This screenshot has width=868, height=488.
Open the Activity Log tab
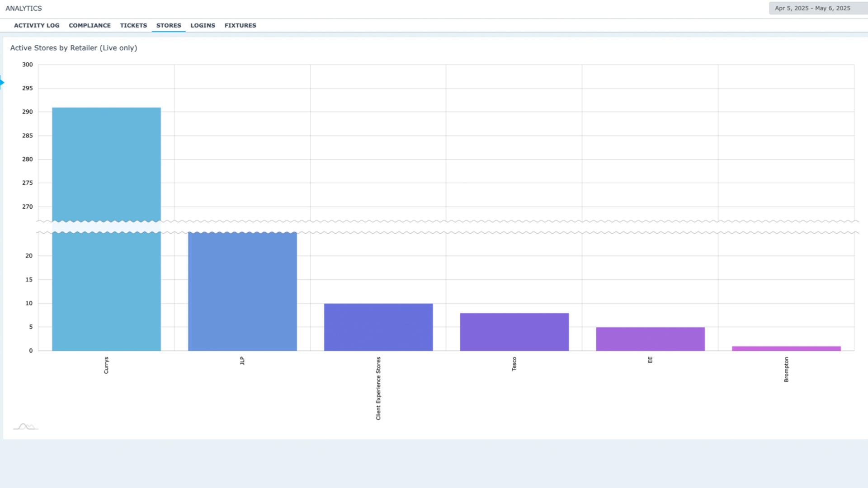pyautogui.click(x=37, y=25)
